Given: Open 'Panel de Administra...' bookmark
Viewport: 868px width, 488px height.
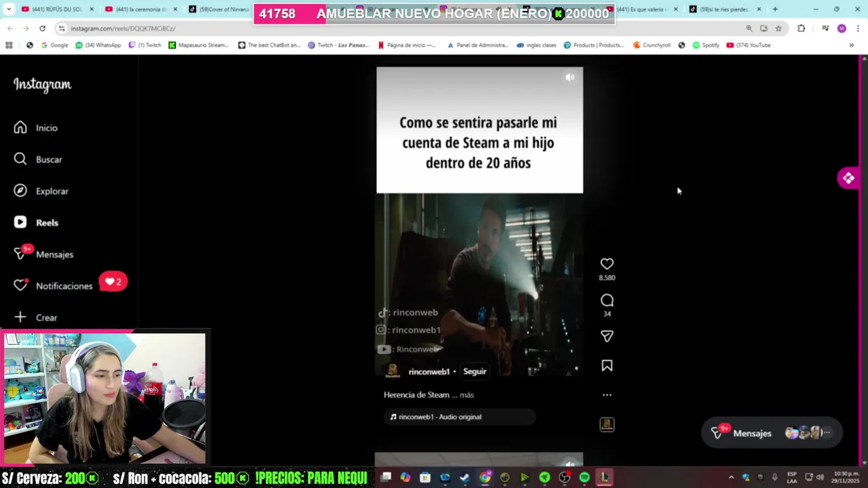Looking at the screenshot, I should point(478,45).
